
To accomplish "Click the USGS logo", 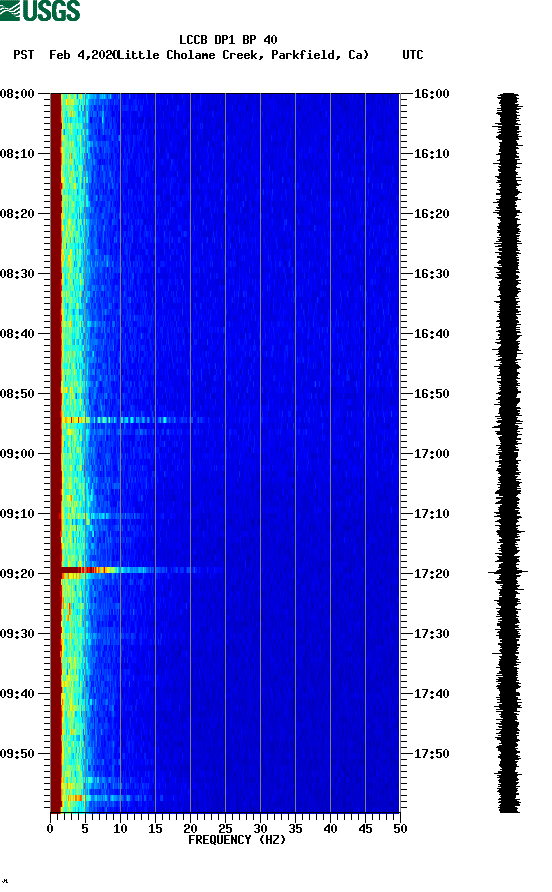I will 40,10.
